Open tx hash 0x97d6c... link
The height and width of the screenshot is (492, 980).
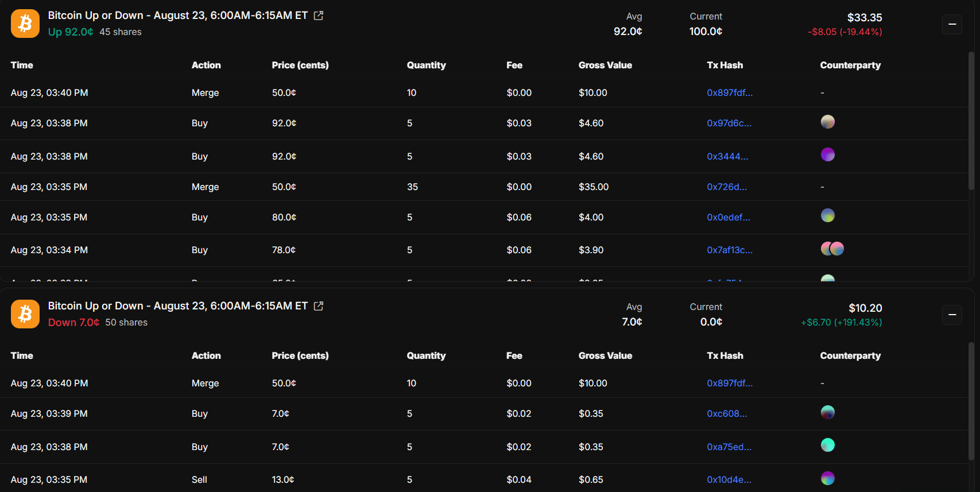tap(729, 123)
